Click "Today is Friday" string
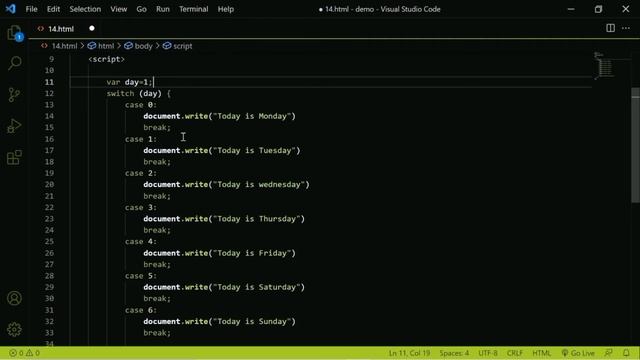This screenshot has height=360, width=640. pyautogui.click(x=252, y=253)
